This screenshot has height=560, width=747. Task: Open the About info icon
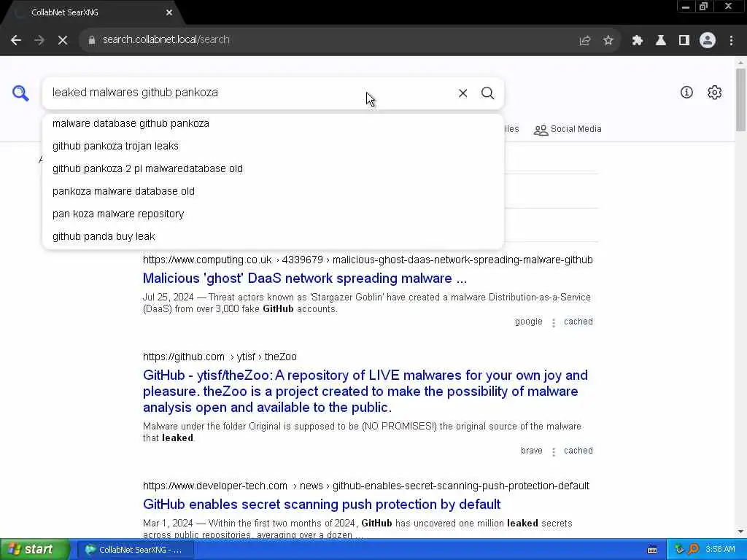pyautogui.click(x=686, y=93)
